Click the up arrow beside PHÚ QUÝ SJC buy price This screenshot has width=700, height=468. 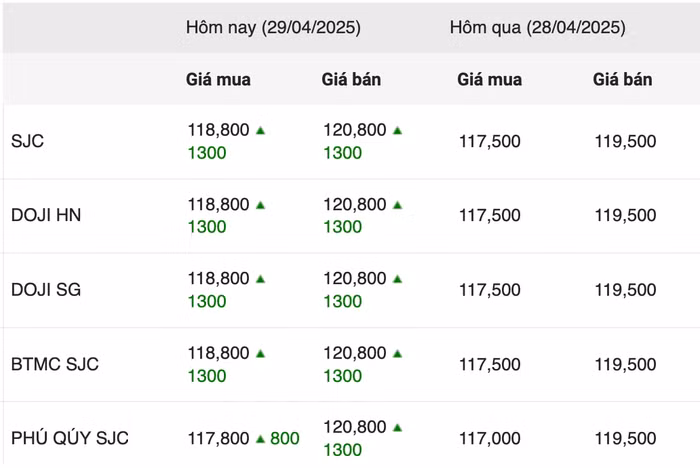(260, 438)
